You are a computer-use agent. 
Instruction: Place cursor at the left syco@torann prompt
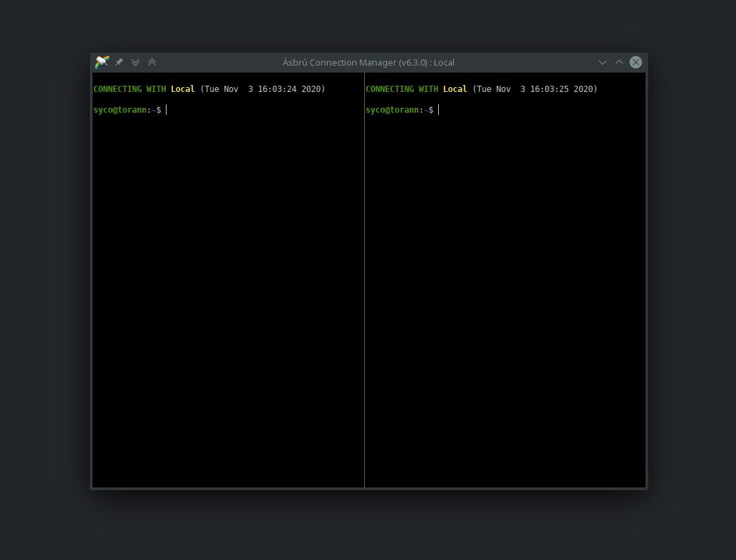coord(166,109)
